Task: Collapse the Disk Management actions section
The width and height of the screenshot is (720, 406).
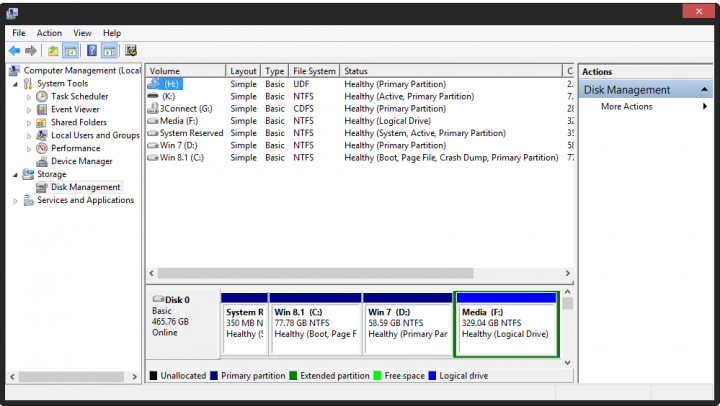Action: tap(704, 90)
